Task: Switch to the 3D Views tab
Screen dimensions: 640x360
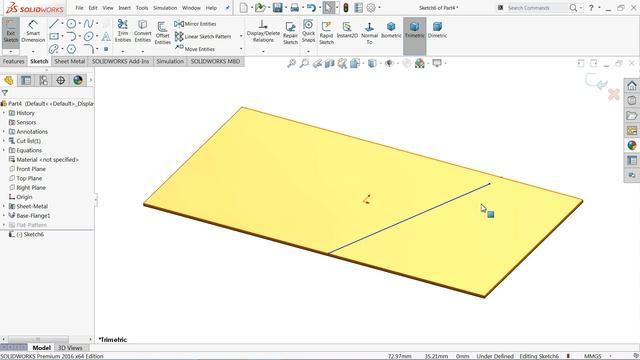Action: (70, 348)
